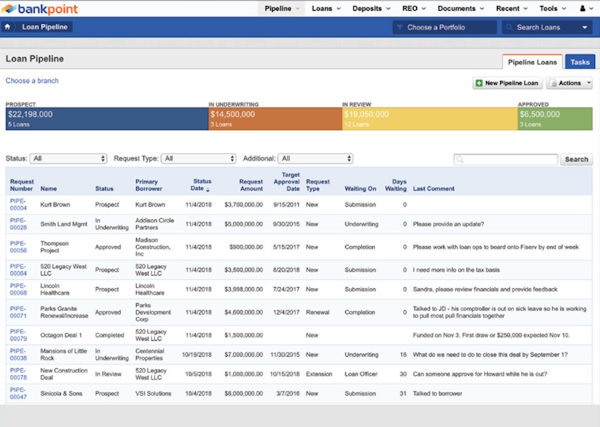Click the Choose a branch link
The width and height of the screenshot is (600, 427).
coord(31,80)
